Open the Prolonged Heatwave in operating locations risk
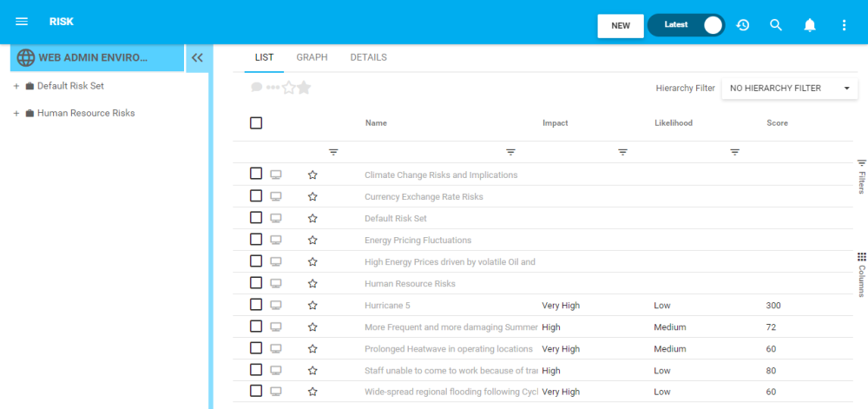The height and width of the screenshot is (409, 868). 449,349
